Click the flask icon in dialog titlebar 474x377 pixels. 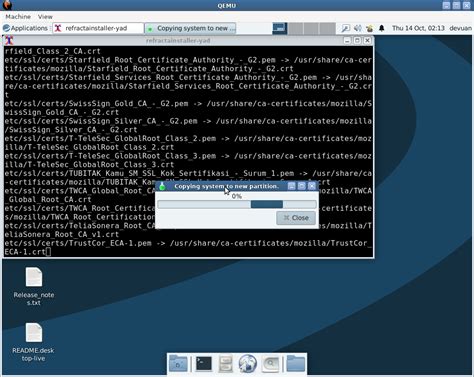click(x=162, y=186)
